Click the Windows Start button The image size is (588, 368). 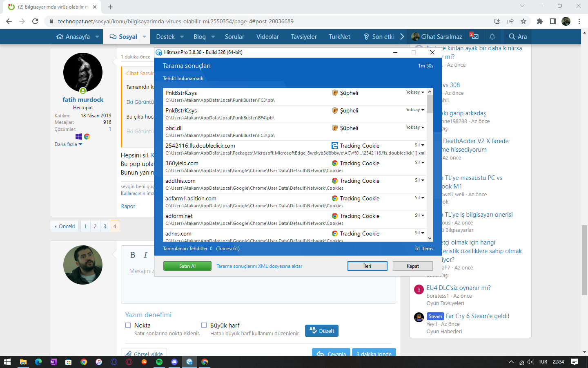(x=7, y=362)
